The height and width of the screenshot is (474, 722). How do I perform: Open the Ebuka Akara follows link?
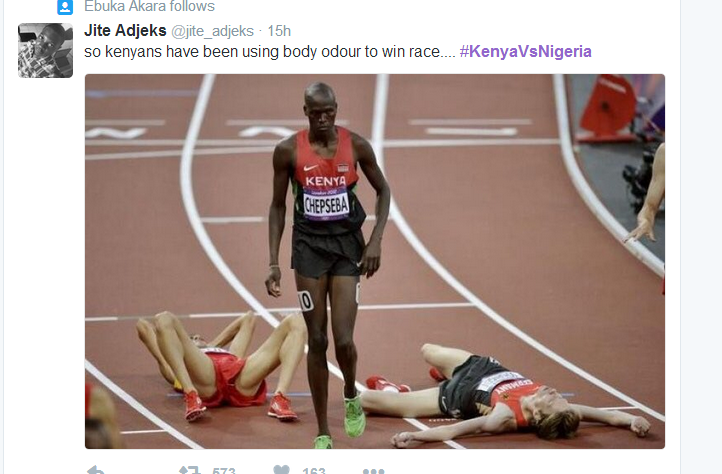click(149, 6)
